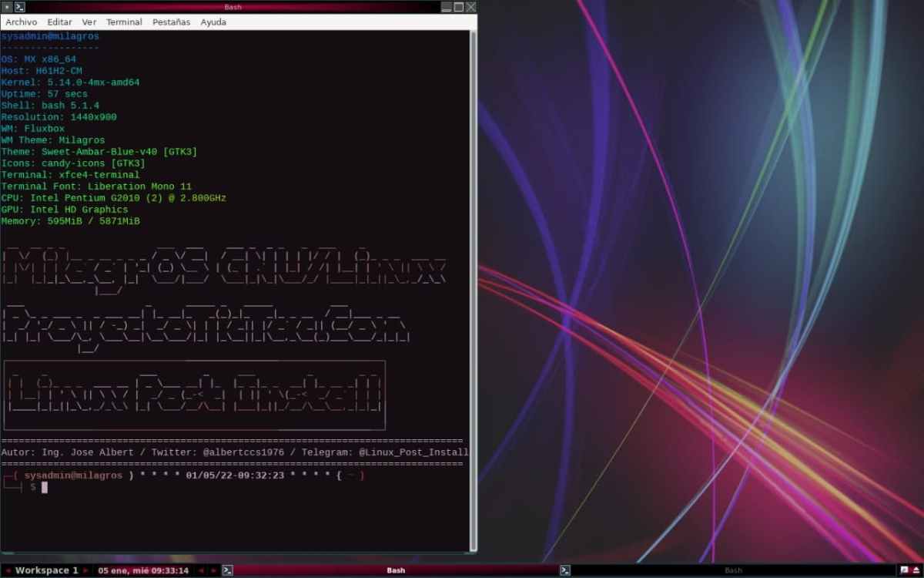
Task: Switch to previous workspace using the left arrow
Action: (x=8, y=570)
